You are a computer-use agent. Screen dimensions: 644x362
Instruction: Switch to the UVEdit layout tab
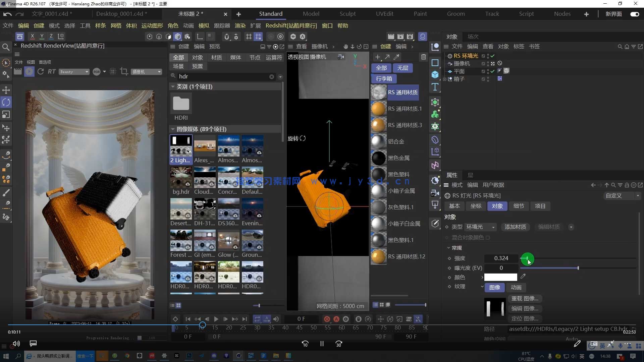(385, 14)
